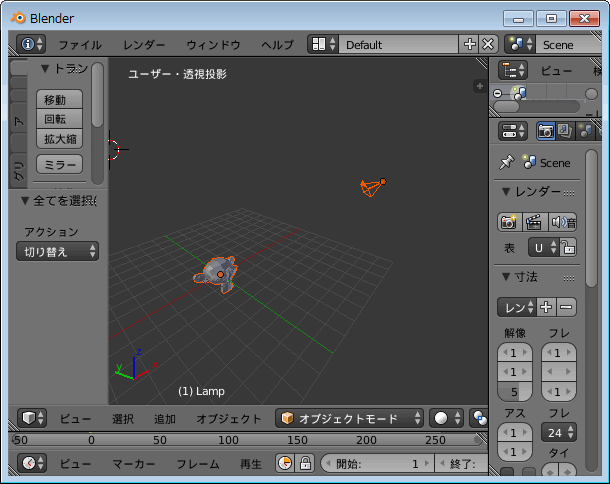Screen dimensions: 610x484
Task: Open the Timeline editor type selector
Action: pyautogui.click(x=32, y=463)
